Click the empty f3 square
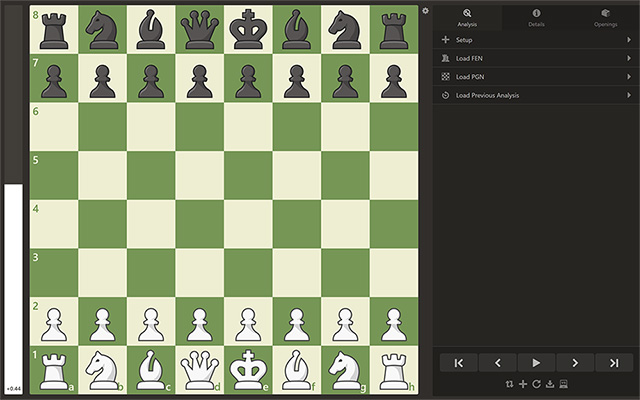This screenshot has width=640, height=400. coord(297,273)
